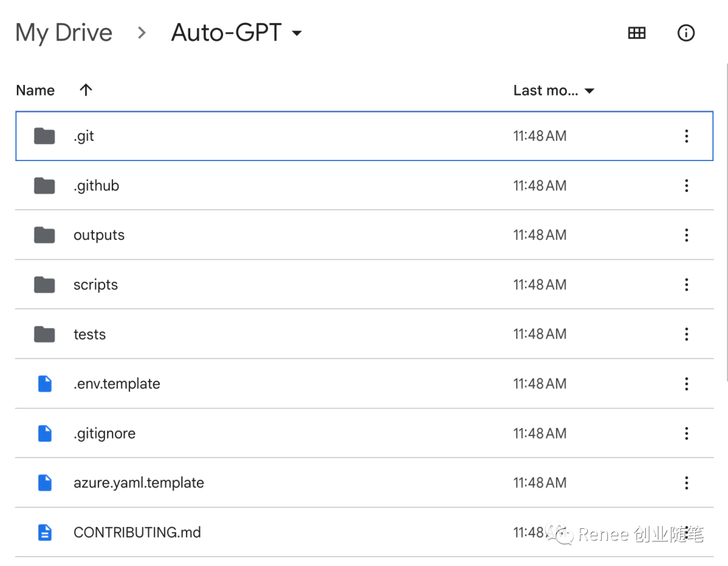This screenshot has height=566, width=728.
Task: Click the 11:48 AM time in .git row
Action: click(x=539, y=136)
